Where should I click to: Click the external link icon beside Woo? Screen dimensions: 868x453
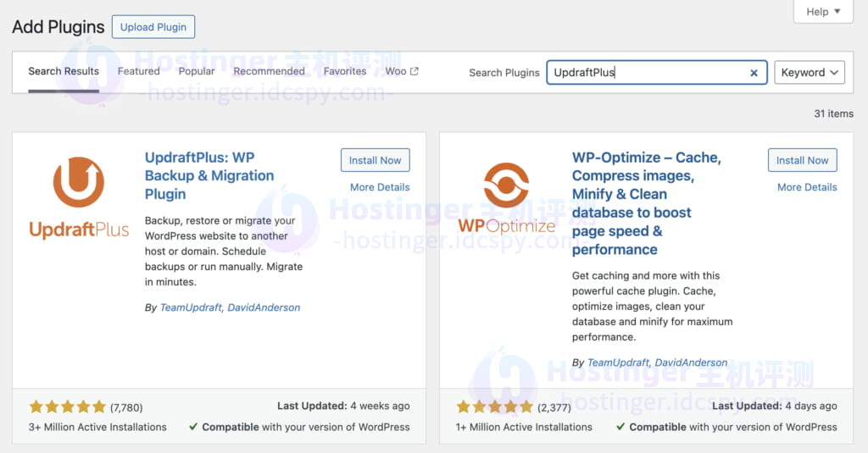click(415, 72)
